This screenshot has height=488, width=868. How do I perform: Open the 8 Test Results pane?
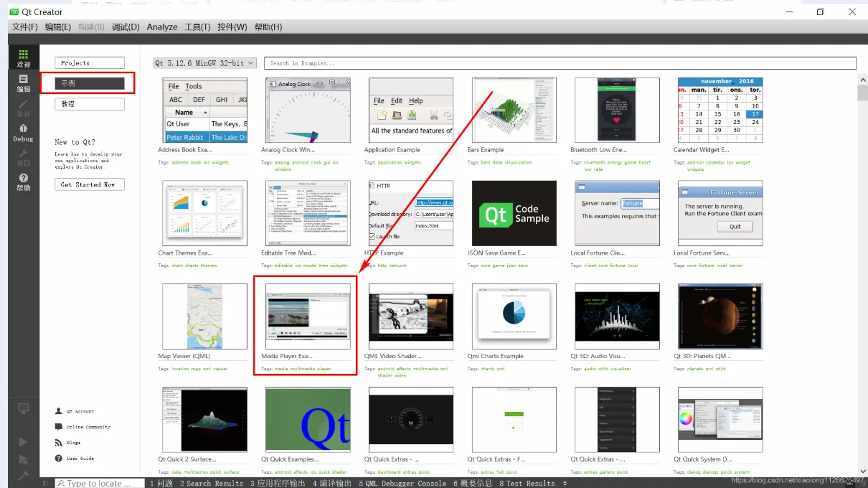click(528, 483)
